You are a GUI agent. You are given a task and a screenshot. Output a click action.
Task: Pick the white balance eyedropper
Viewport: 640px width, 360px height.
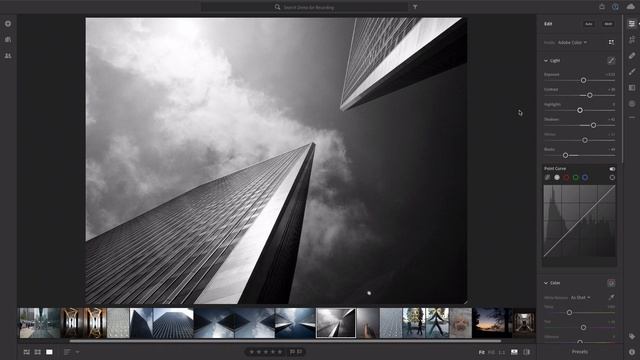[x=611, y=298]
